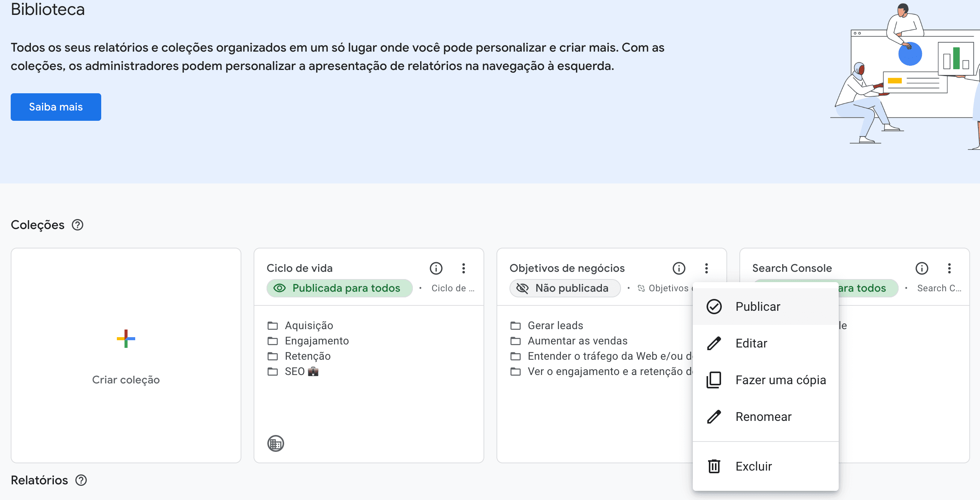Click the help icon next to Coleções
This screenshot has height=500, width=980.
[78, 225]
